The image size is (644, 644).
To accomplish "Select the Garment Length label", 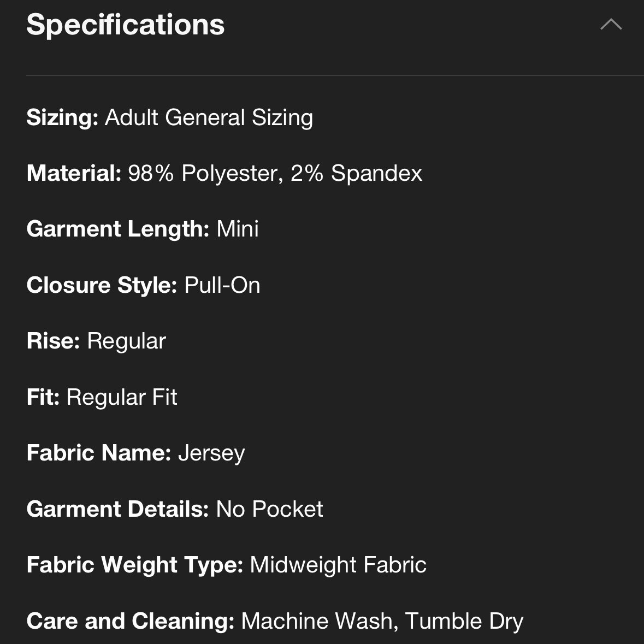I will point(118,229).
